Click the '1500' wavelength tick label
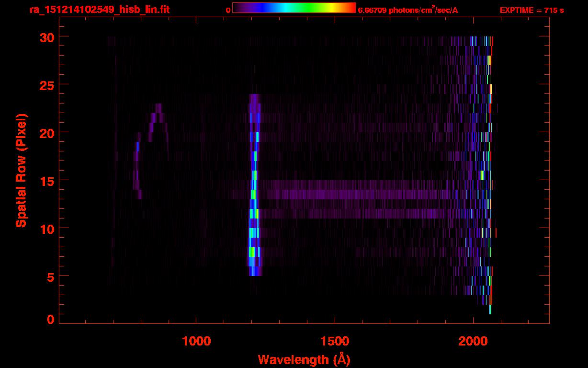588x368 pixels. coord(335,341)
